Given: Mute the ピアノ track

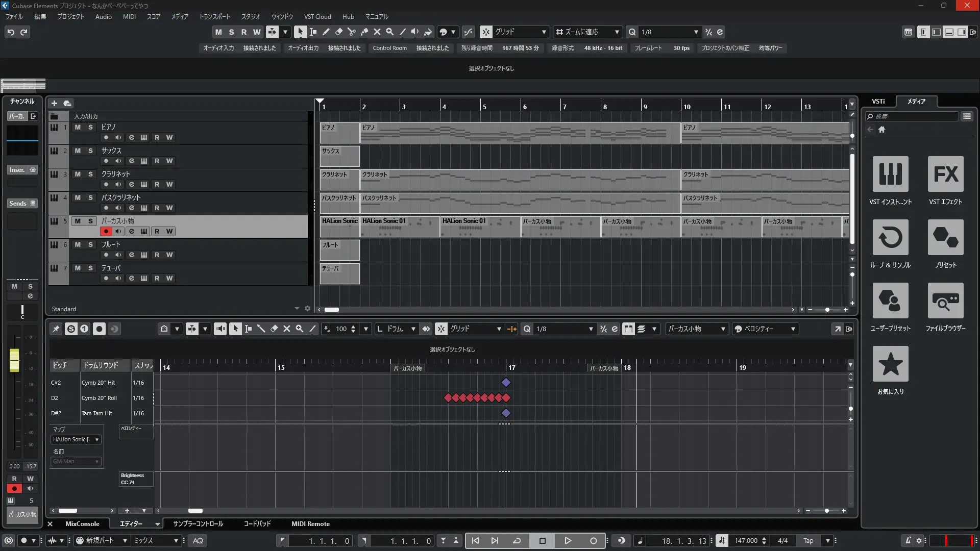Looking at the screenshot, I should pos(78,128).
